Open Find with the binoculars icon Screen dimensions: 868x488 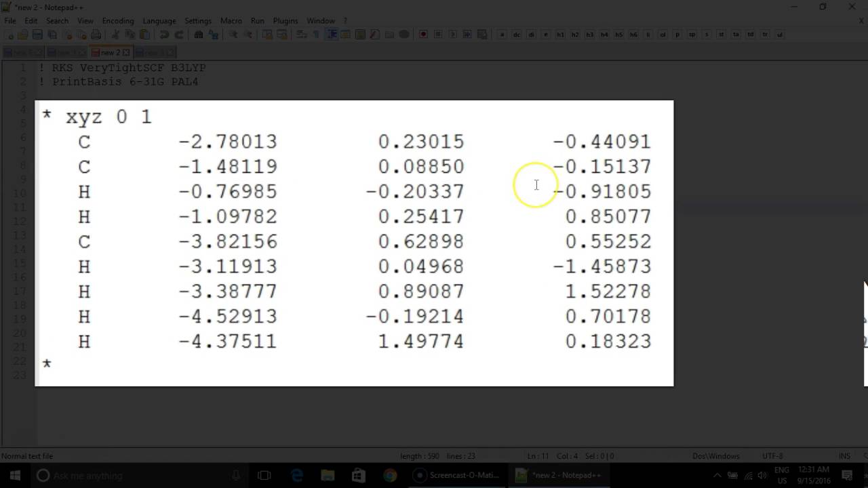(x=198, y=35)
